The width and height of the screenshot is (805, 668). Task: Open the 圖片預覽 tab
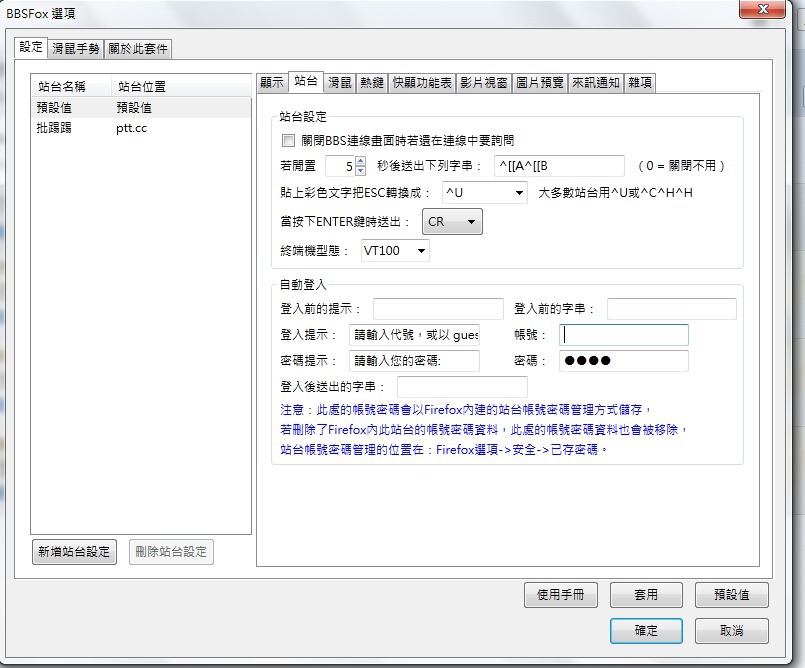click(x=540, y=83)
